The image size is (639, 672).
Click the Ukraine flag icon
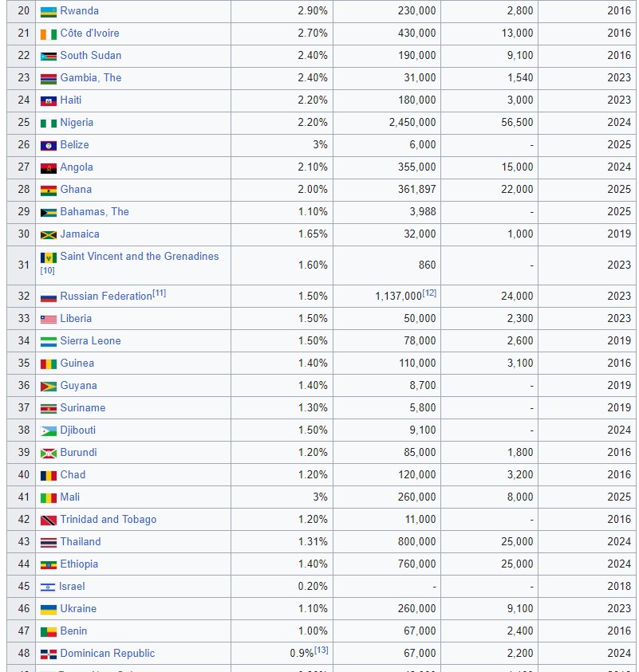tap(49, 609)
